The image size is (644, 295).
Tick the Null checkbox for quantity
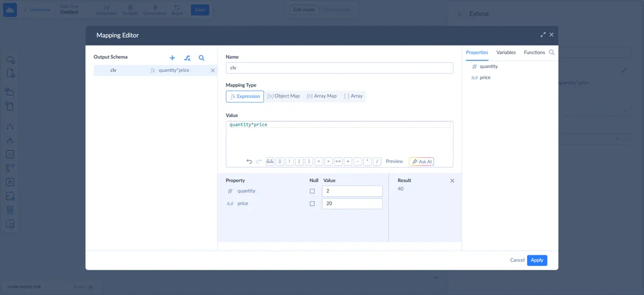tap(312, 191)
